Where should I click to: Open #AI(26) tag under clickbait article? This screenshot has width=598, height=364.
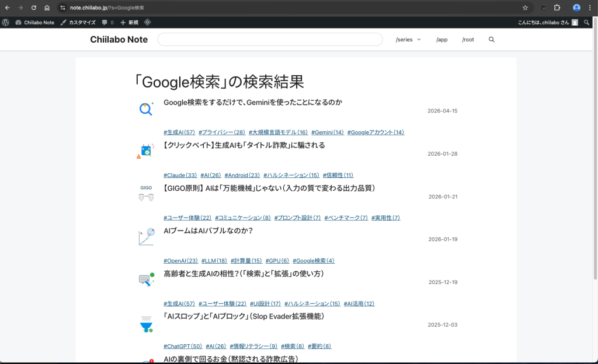tap(211, 176)
